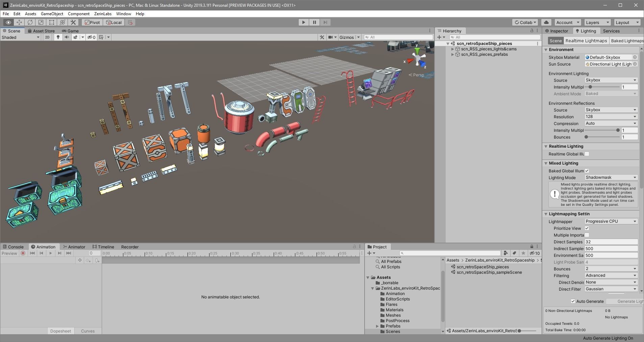
Task: Lock the Hierarchy panel
Action: (531, 31)
